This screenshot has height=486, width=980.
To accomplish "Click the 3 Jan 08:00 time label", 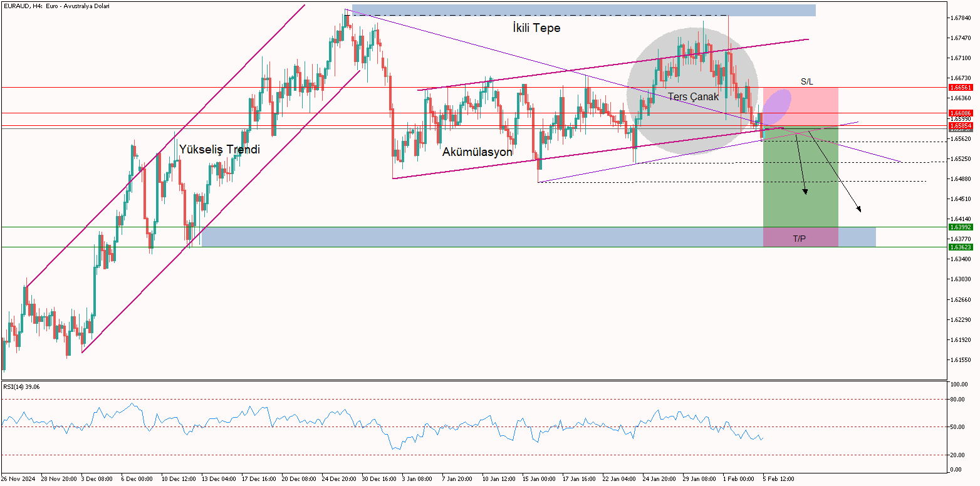I will [x=418, y=479].
